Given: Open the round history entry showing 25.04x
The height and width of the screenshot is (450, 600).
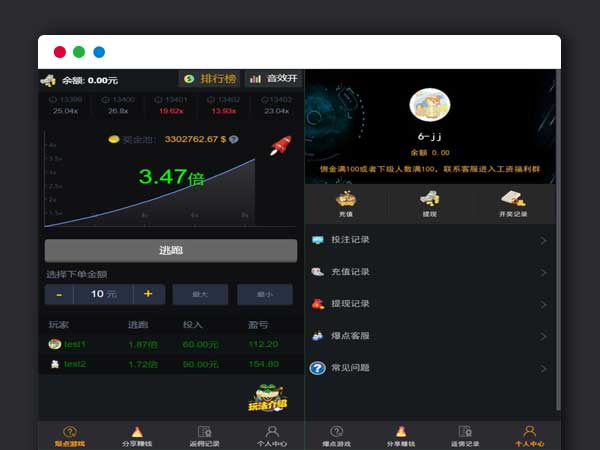Looking at the screenshot, I should [65, 105].
